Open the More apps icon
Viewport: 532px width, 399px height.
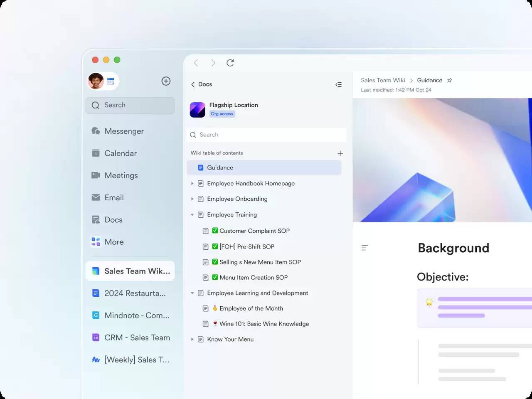95,241
